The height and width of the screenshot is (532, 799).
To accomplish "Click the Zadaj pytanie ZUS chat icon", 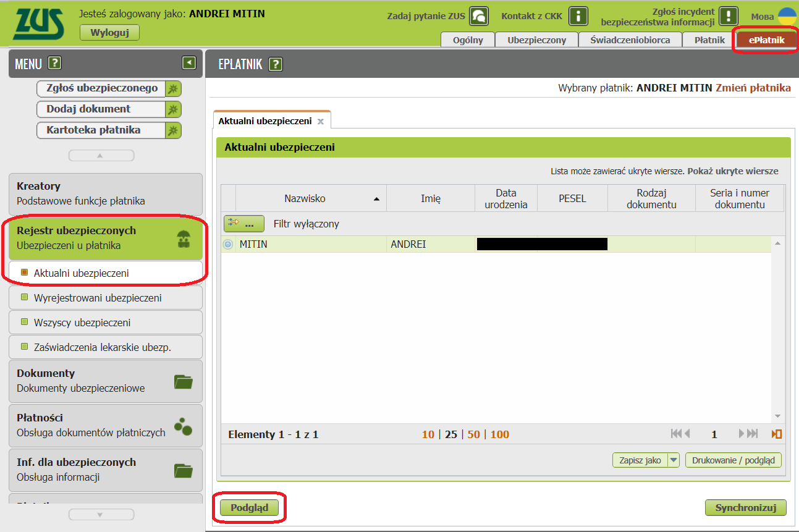I will 479,16.
